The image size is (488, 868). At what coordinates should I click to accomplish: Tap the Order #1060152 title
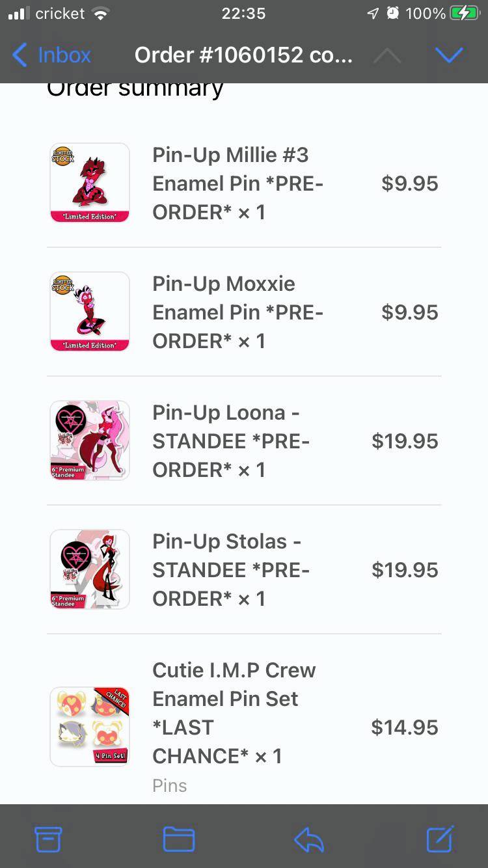tap(244, 55)
